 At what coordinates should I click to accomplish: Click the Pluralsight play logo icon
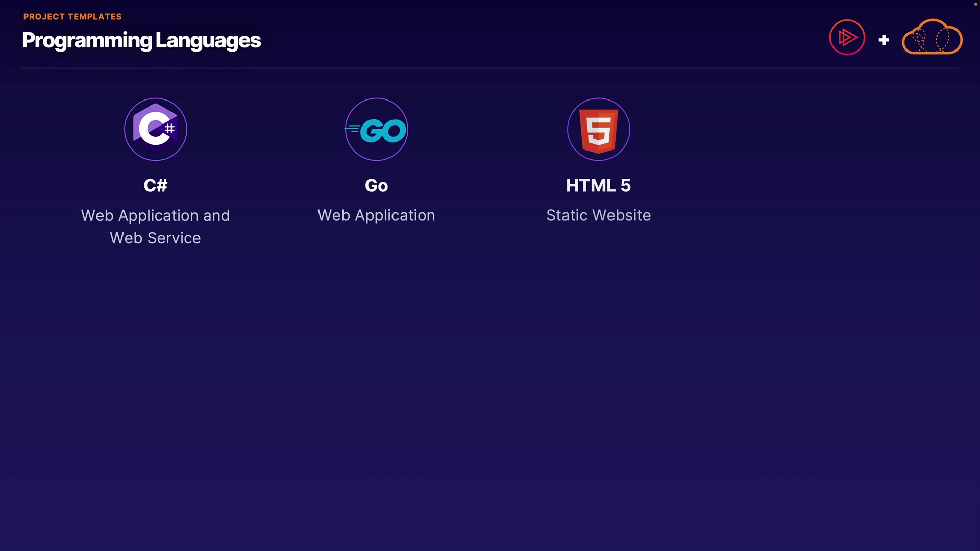coord(847,37)
